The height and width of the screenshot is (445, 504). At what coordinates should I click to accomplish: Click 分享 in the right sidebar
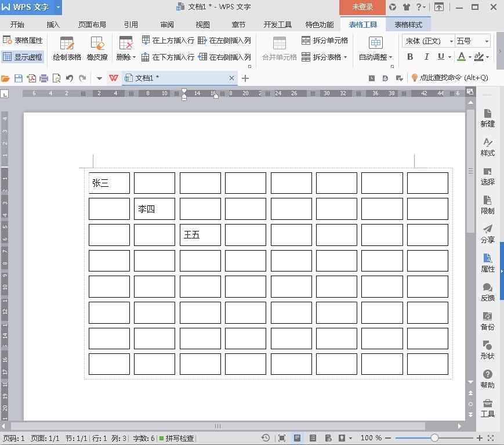(487, 234)
